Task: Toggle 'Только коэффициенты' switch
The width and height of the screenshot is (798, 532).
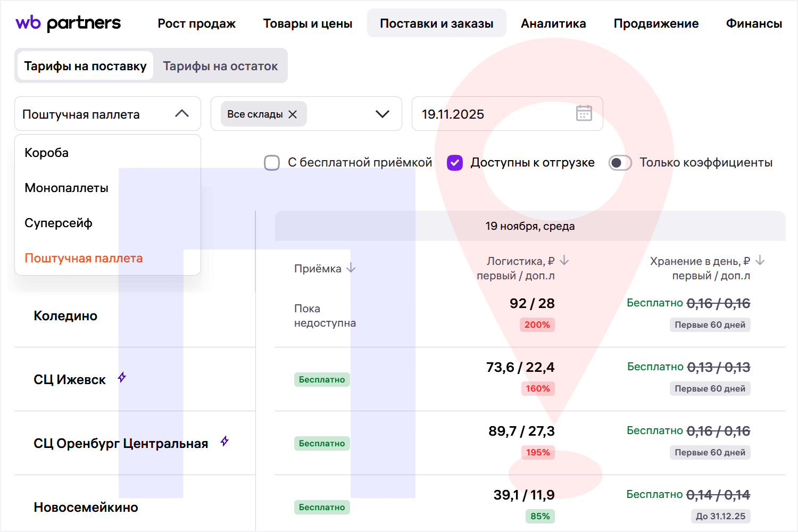Action: [620, 163]
